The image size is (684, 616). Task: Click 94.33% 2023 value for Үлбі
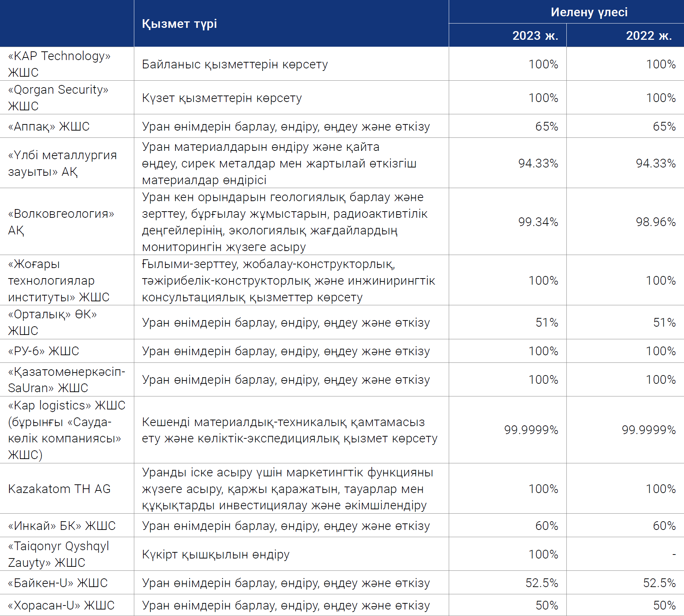pos(538,163)
